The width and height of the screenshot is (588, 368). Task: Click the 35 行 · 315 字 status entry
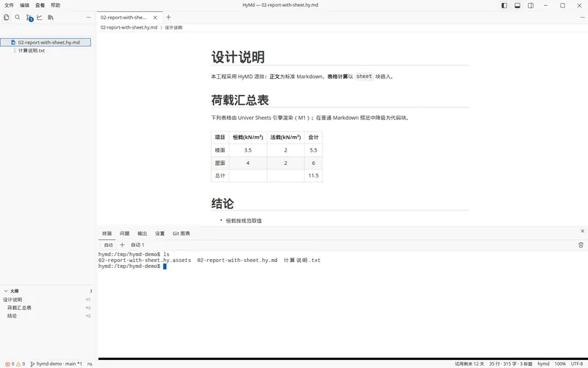(x=510, y=364)
